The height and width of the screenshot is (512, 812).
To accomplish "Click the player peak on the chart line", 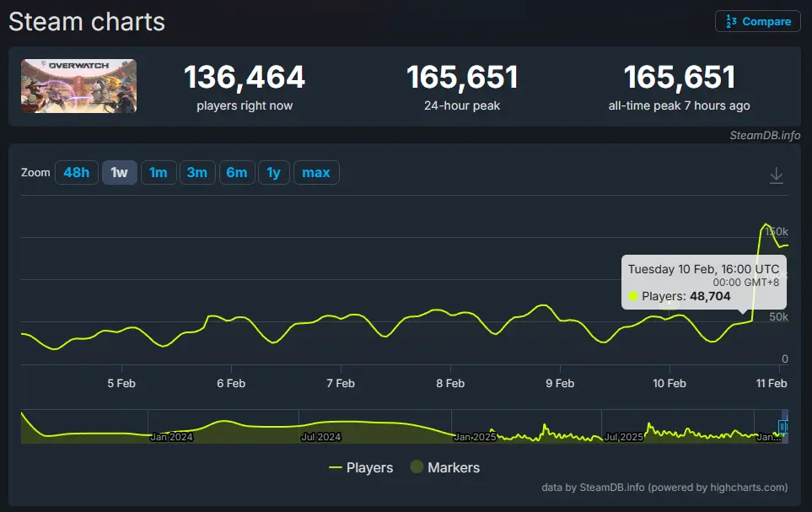I will click(x=766, y=224).
